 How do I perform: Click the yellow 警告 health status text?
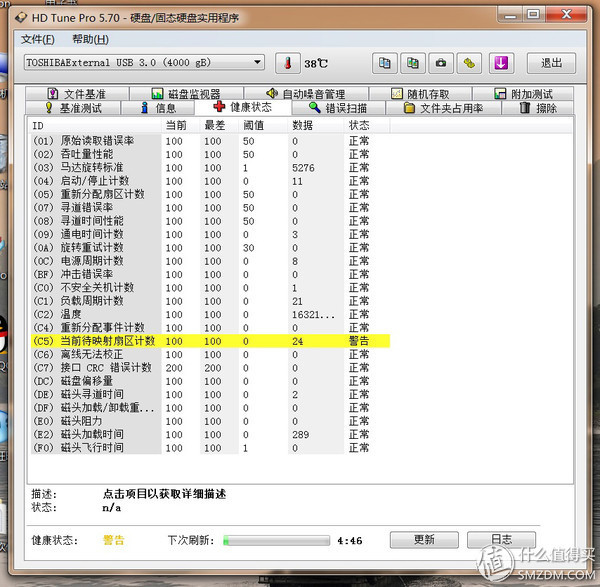(x=114, y=540)
